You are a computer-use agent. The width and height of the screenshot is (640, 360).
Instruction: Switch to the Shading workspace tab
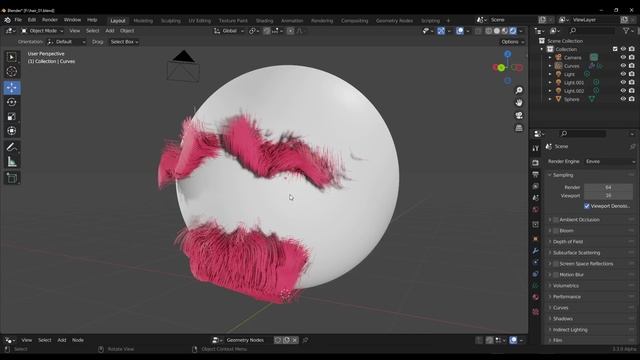(x=264, y=21)
